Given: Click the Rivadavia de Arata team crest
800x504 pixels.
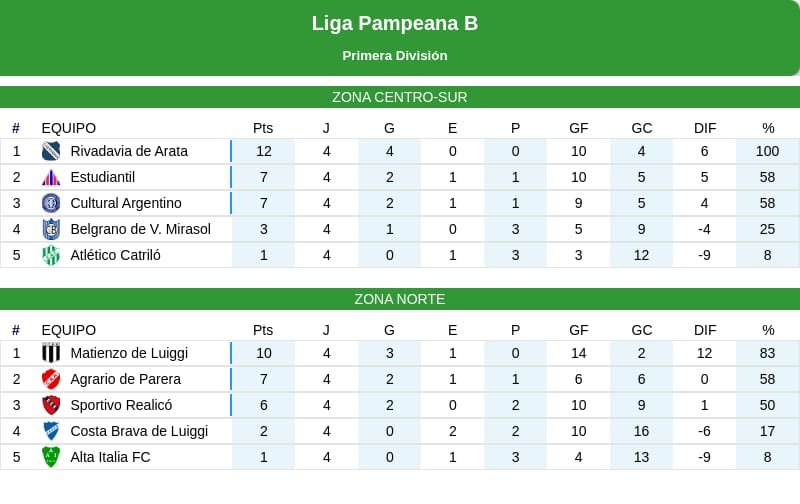Looking at the screenshot, I should point(51,151).
